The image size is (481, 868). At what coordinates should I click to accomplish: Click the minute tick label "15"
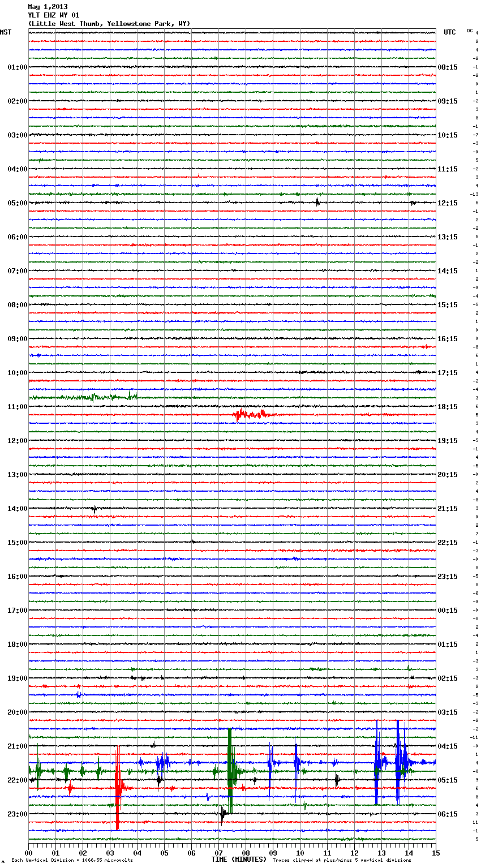point(436,853)
